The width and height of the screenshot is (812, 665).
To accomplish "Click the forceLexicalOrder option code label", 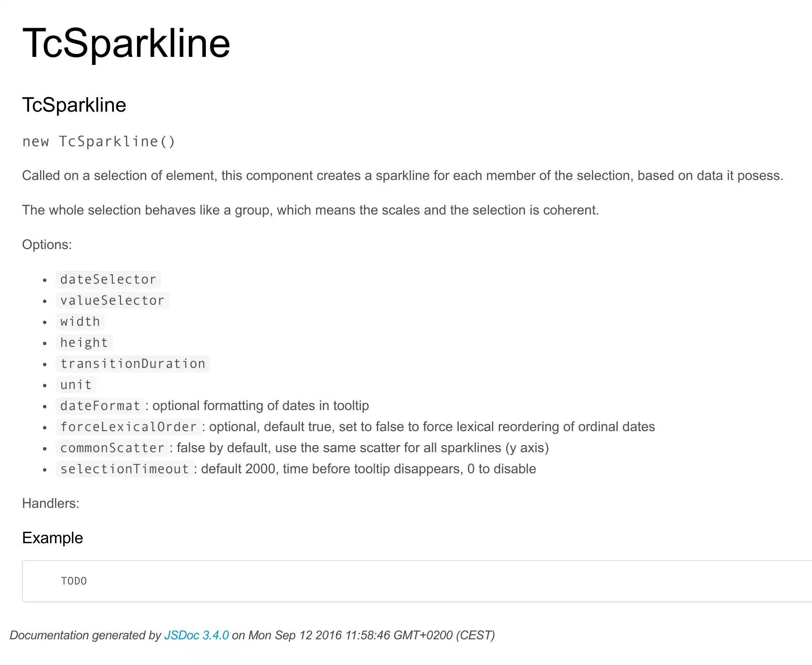I will (129, 427).
